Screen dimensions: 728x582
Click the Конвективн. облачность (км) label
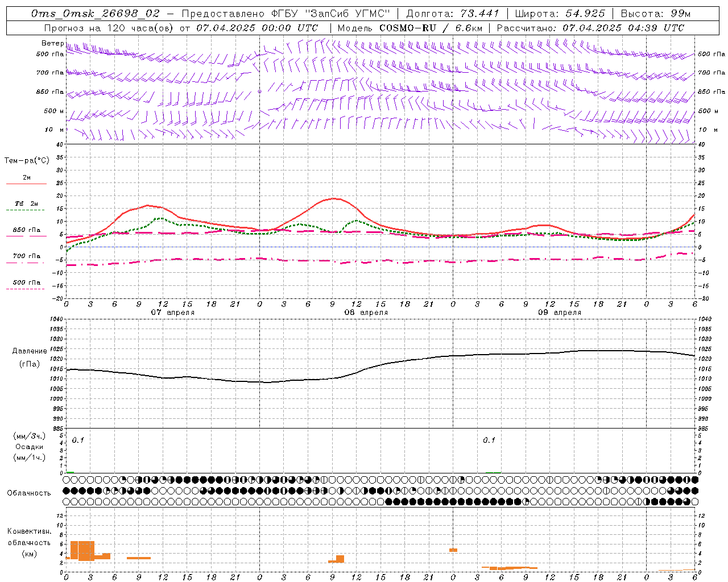point(29,542)
